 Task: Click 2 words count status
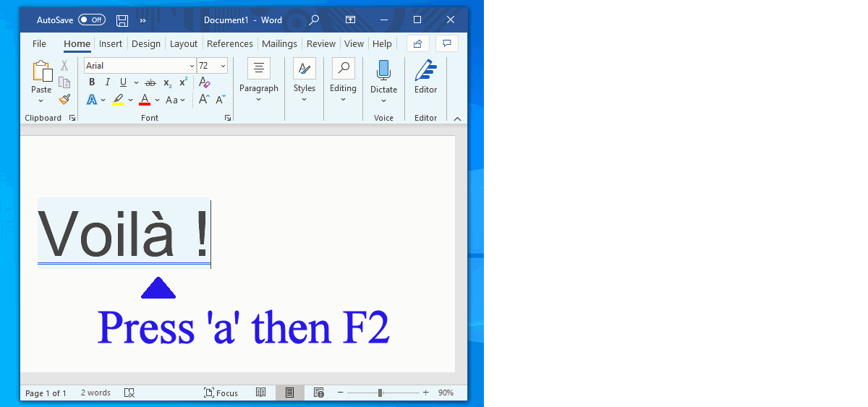tap(95, 393)
